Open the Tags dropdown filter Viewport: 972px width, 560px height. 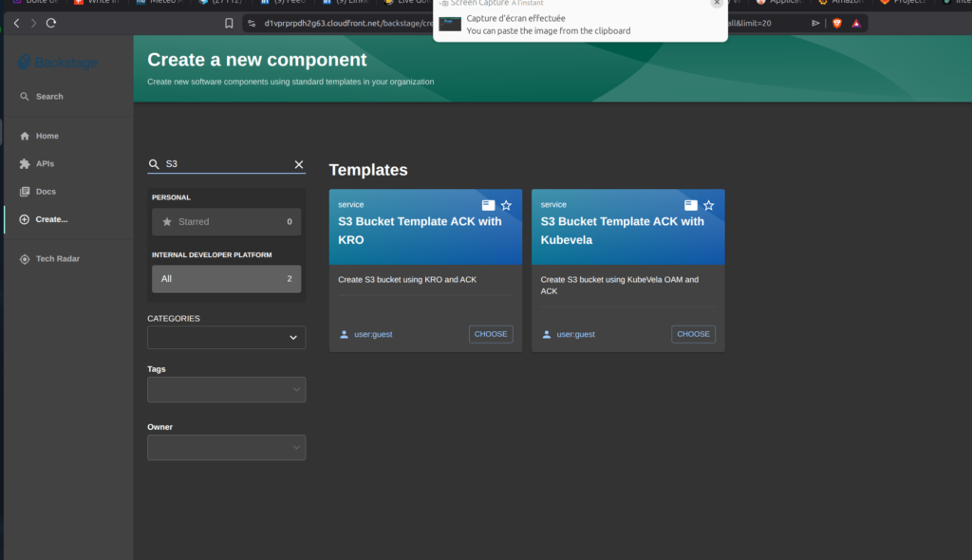(226, 389)
